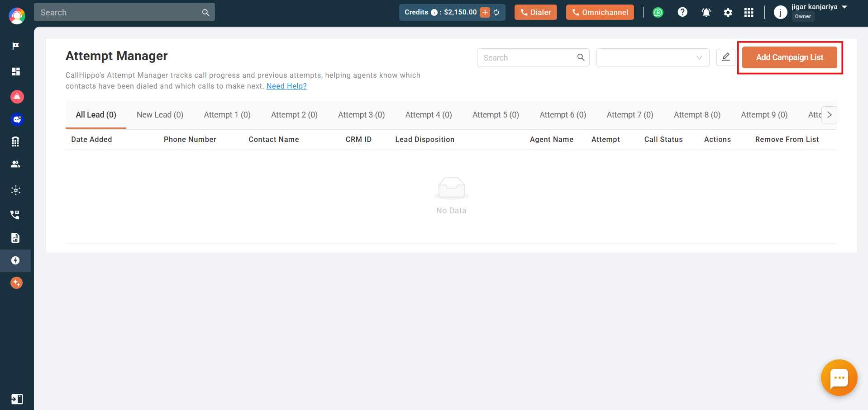Focus the top global Search field
The image size is (868, 410).
(124, 12)
